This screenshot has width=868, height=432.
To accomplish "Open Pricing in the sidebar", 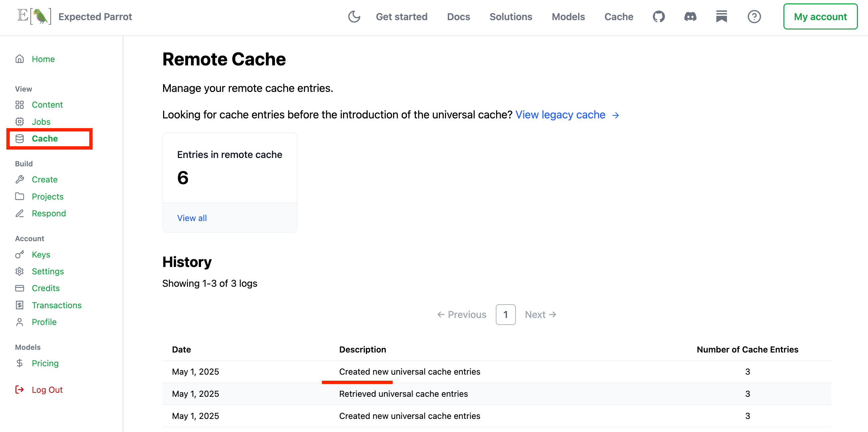I will click(45, 363).
